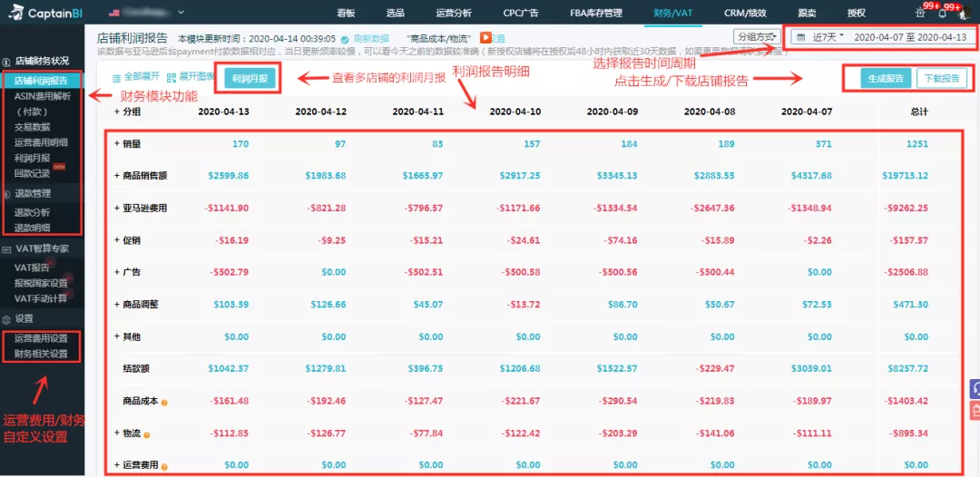Open the US flag store selector dropdown
The height and width of the screenshot is (477, 980).
tap(148, 12)
